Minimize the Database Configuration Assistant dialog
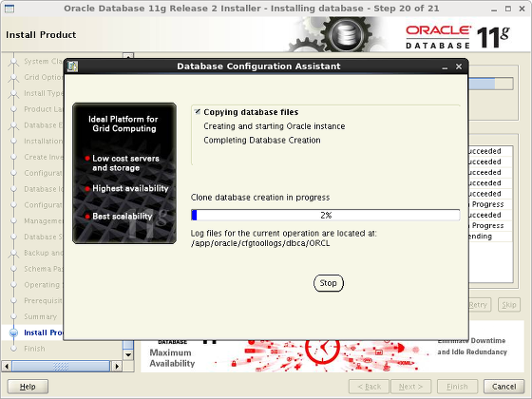 [445, 66]
